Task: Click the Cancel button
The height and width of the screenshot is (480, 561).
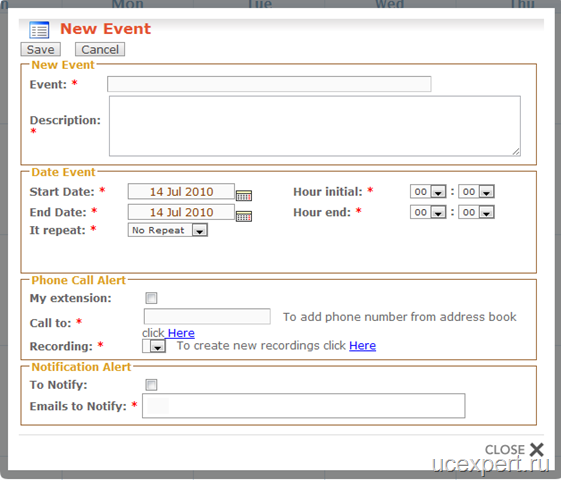Action: point(100,49)
